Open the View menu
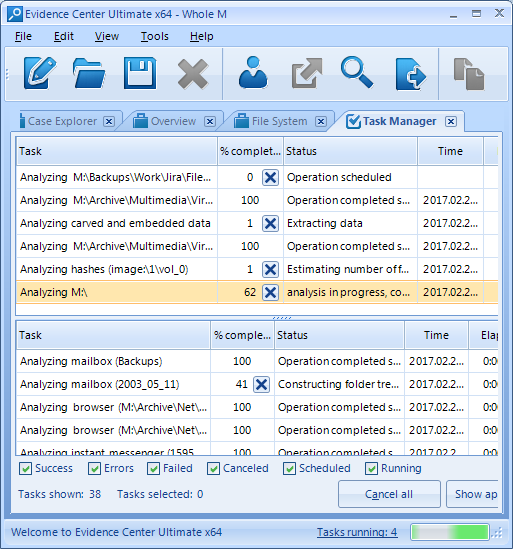Viewport: 513px width, 549px height. point(107,36)
